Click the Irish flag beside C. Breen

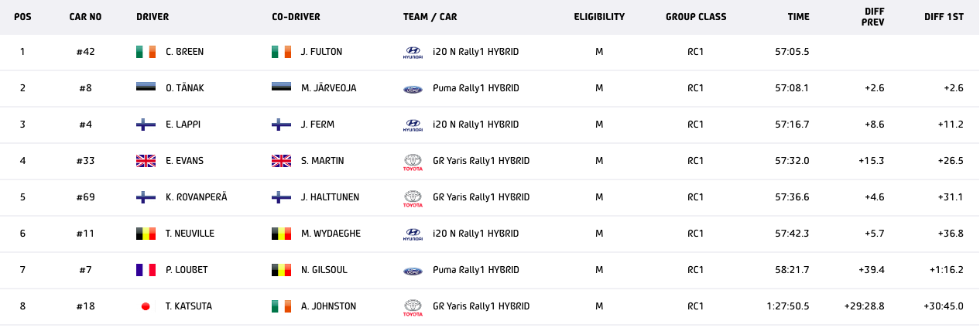click(x=146, y=52)
